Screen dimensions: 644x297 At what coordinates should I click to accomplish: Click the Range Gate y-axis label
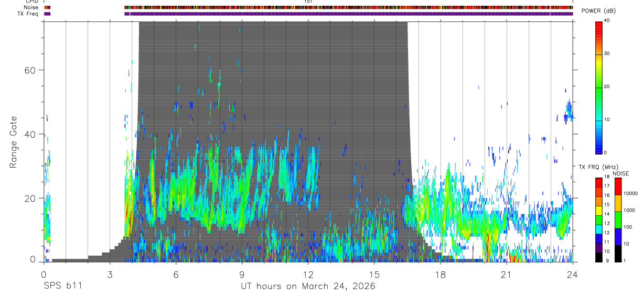tap(13, 141)
